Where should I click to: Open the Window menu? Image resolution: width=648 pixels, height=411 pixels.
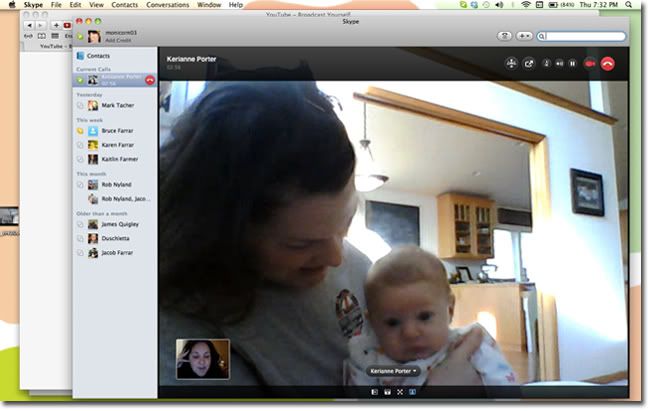click(x=209, y=5)
